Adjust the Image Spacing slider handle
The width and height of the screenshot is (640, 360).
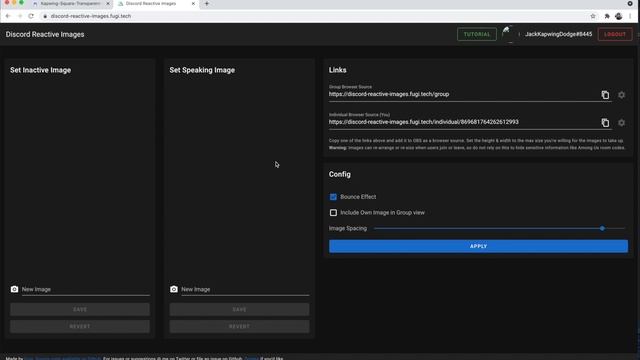(x=602, y=229)
